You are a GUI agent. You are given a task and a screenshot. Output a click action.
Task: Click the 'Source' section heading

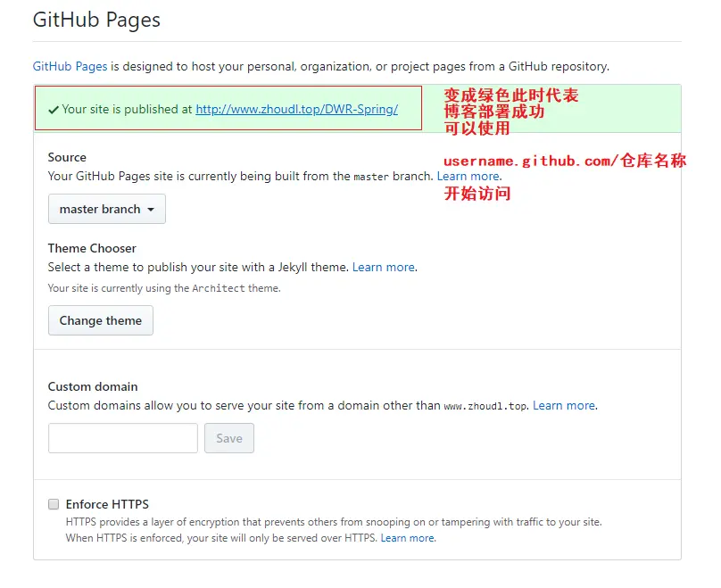67,157
